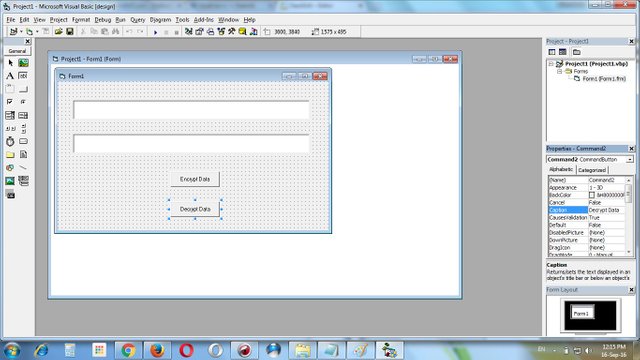Click the Add Form toolbar icon

29,31
